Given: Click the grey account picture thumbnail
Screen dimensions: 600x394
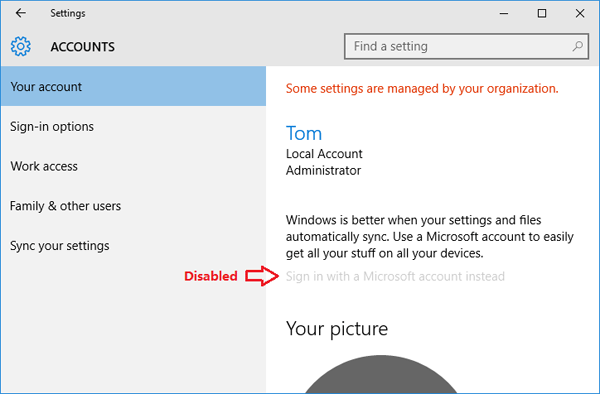Looking at the screenshot, I should pyautogui.click(x=381, y=374).
